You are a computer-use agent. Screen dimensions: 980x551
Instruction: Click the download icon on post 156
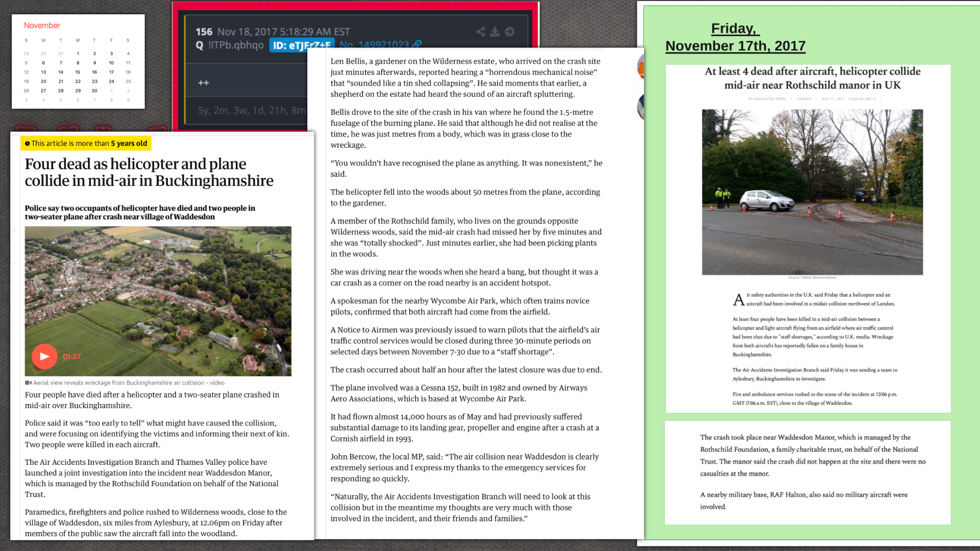point(495,32)
